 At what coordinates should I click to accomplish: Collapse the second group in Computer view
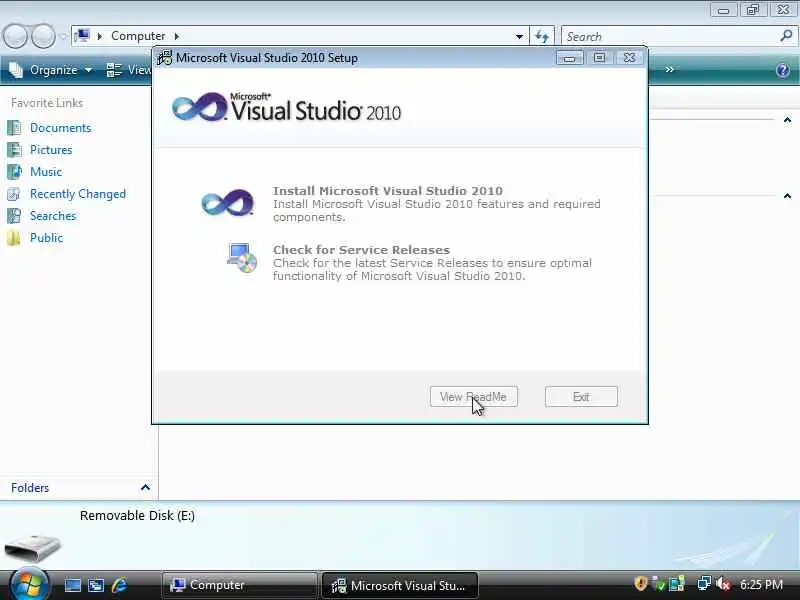[x=787, y=196]
